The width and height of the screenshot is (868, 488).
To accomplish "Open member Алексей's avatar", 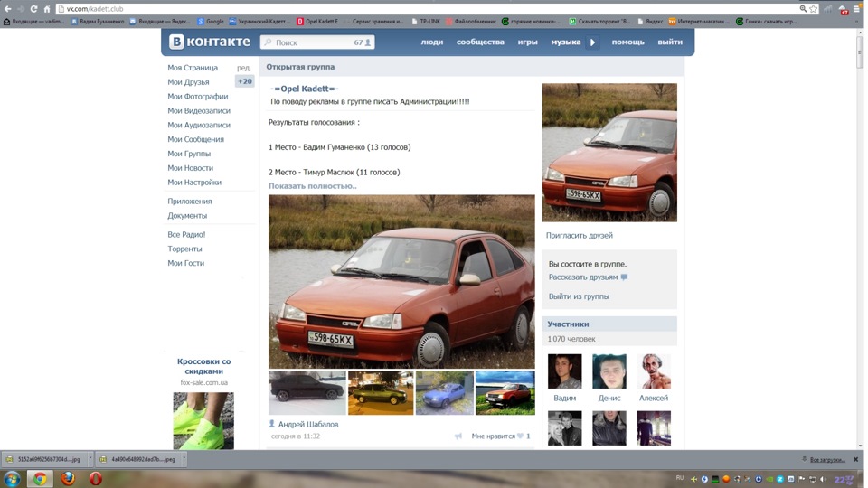I will pyautogui.click(x=654, y=371).
